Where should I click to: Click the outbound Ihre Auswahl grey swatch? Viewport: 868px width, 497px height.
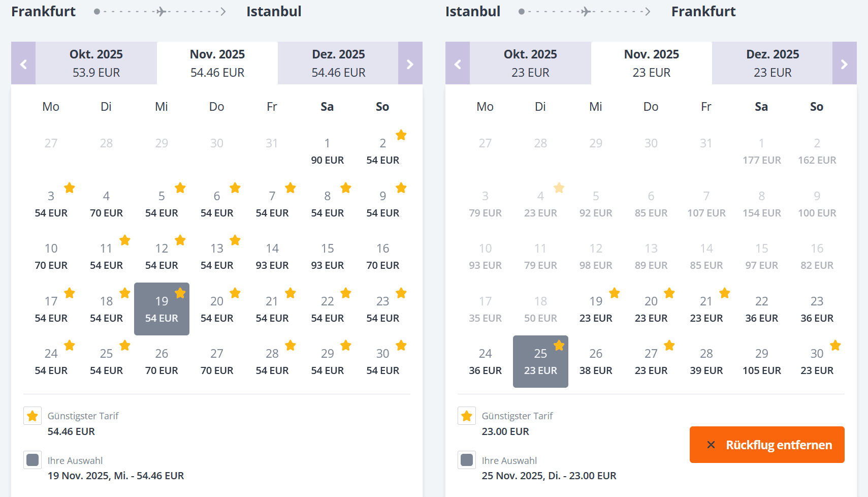click(x=33, y=460)
